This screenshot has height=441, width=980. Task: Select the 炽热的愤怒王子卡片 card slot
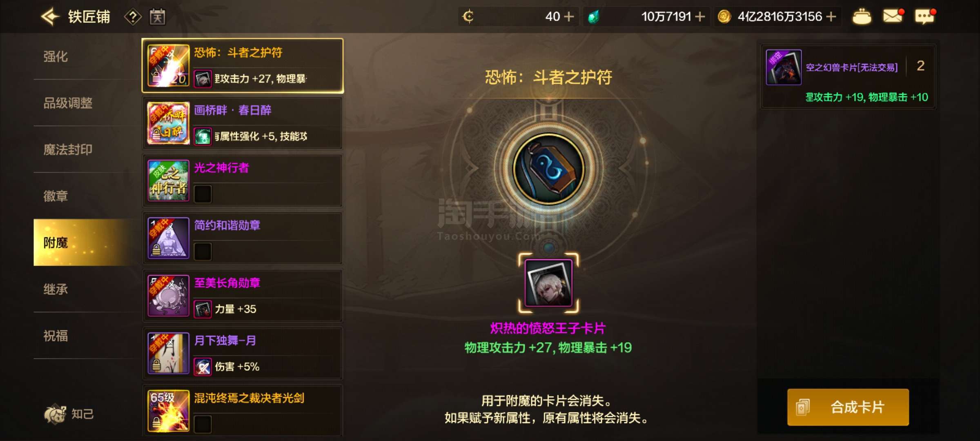click(548, 283)
